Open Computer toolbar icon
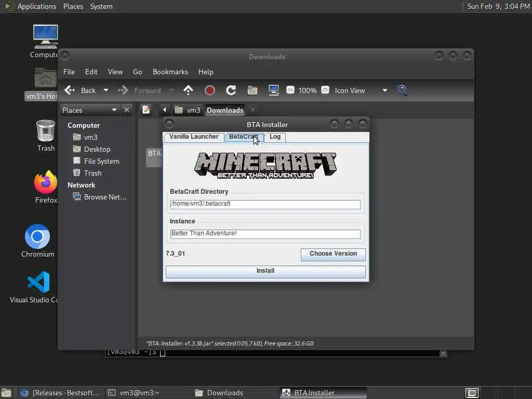 (274, 90)
